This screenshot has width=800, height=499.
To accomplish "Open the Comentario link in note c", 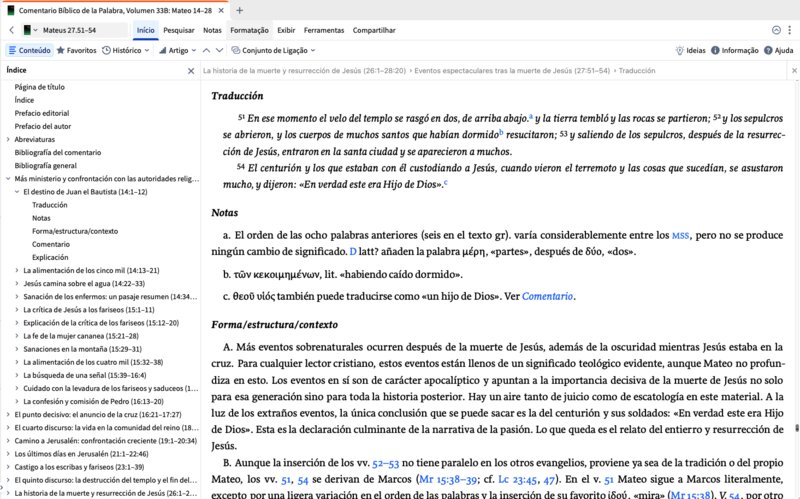I will click(547, 296).
